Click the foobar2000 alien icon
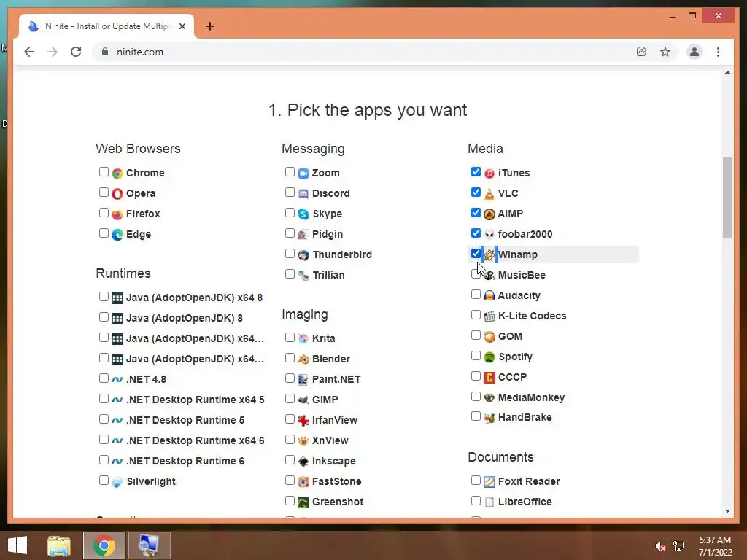Image resolution: width=747 pixels, height=560 pixels. [x=489, y=235]
